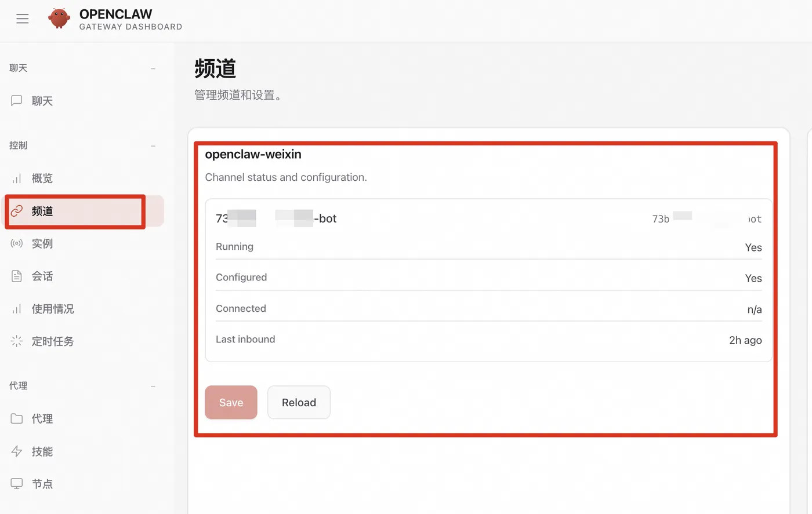Image resolution: width=812 pixels, height=514 pixels.
Task: Click the OPENCLAW title text
Action: pyautogui.click(x=115, y=14)
